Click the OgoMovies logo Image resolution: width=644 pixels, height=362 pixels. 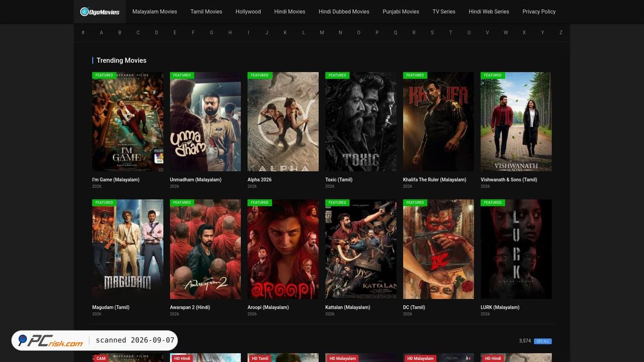pos(100,12)
